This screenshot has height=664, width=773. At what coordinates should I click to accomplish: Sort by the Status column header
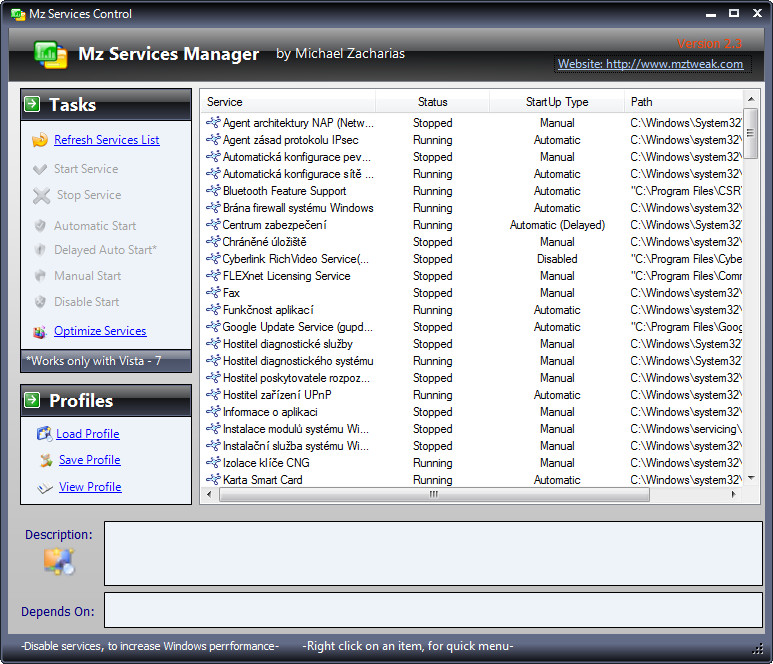point(432,102)
